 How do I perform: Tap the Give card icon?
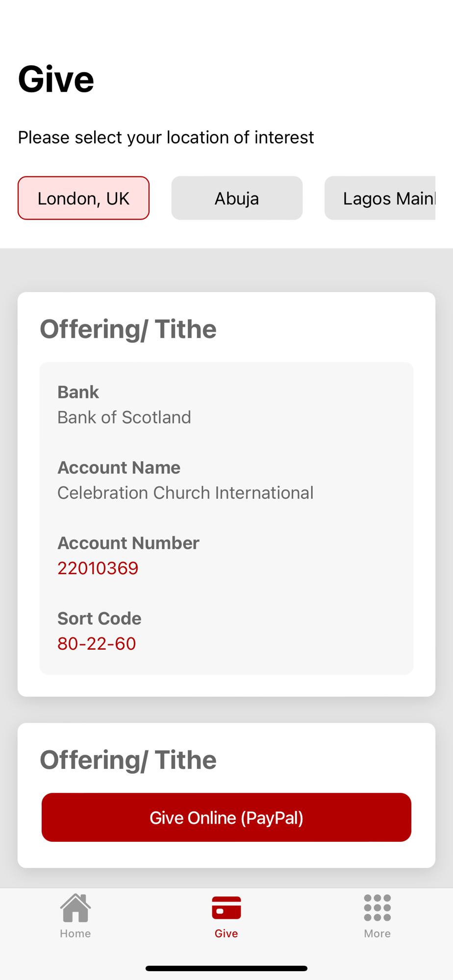pos(226,907)
